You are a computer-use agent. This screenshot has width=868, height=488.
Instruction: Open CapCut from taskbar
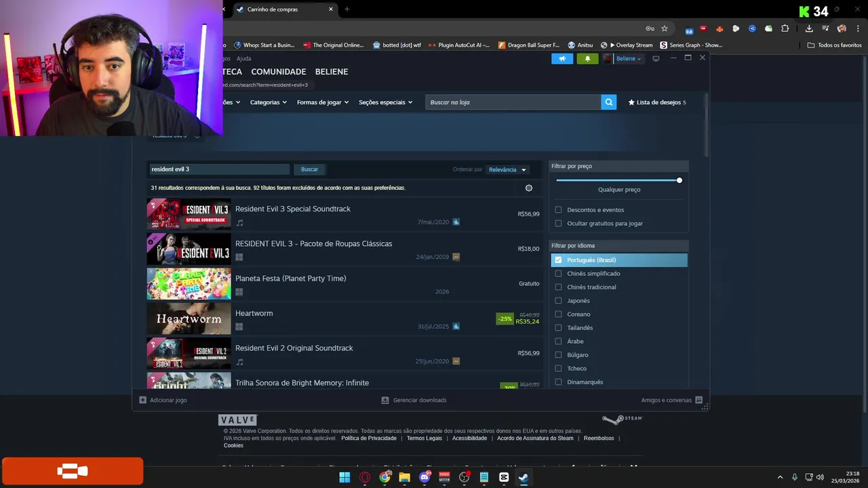pos(504,477)
